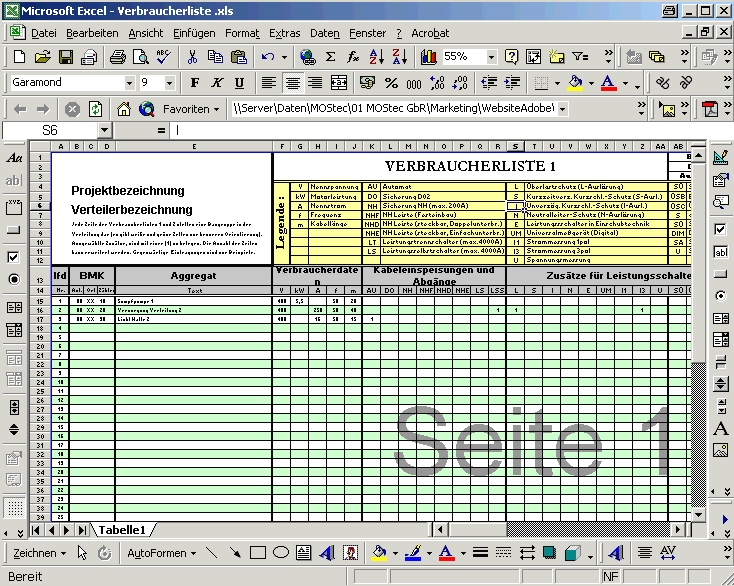Image resolution: width=734 pixels, height=586 pixels.
Task: Expand the Garamond font dropdown
Action: (x=129, y=83)
